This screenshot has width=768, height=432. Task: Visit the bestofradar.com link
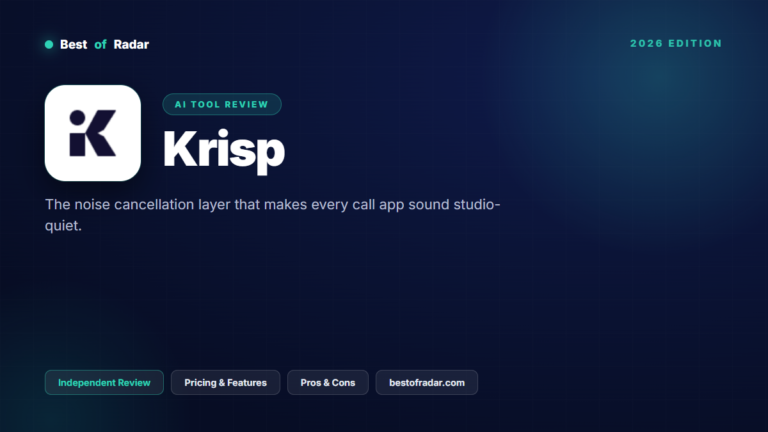427,383
